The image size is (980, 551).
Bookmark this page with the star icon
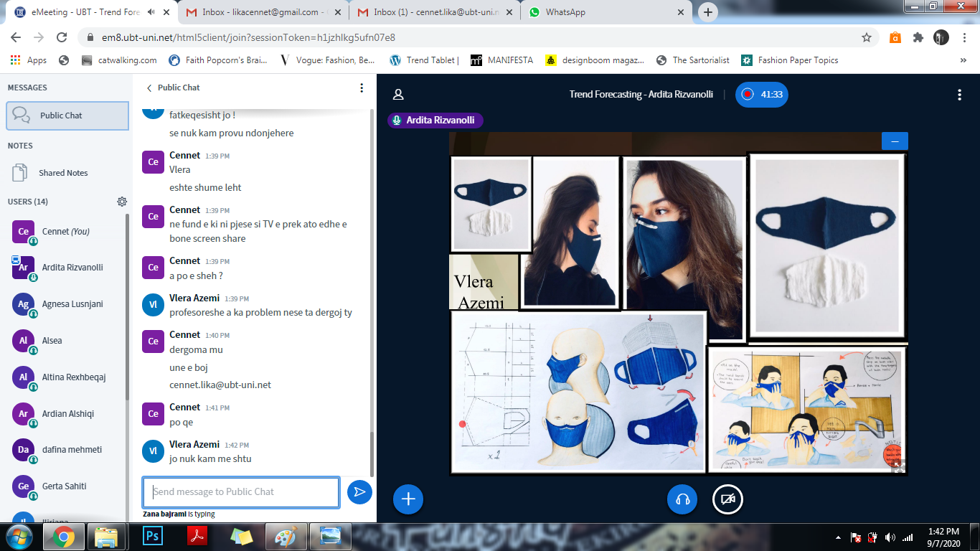(x=867, y=37)
